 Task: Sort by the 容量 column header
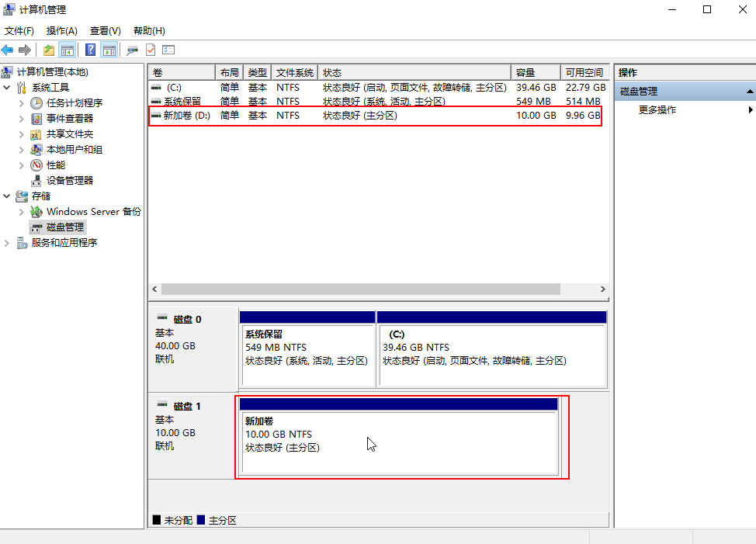point(536,73)
